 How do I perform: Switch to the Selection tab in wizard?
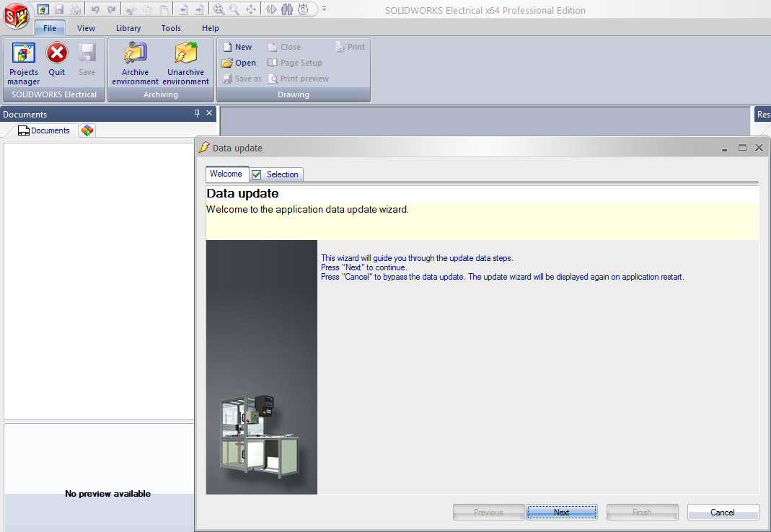[x=276, y=174]
